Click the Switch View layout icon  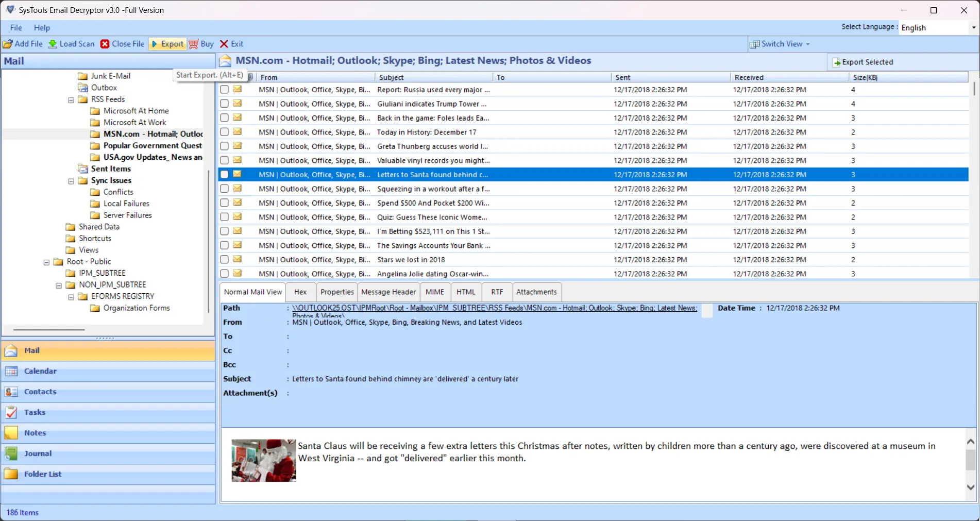click(754, 44)
